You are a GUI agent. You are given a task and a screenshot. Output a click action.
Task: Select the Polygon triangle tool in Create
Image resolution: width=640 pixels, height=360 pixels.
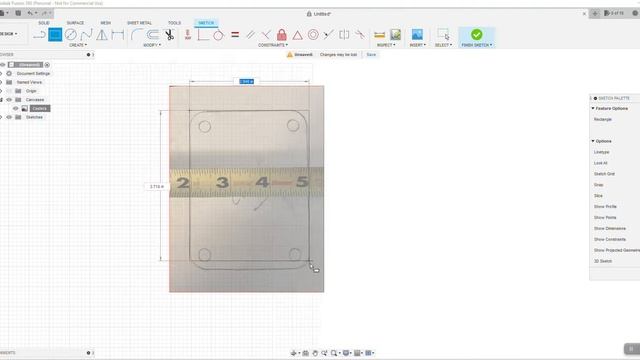pos(102,35)
